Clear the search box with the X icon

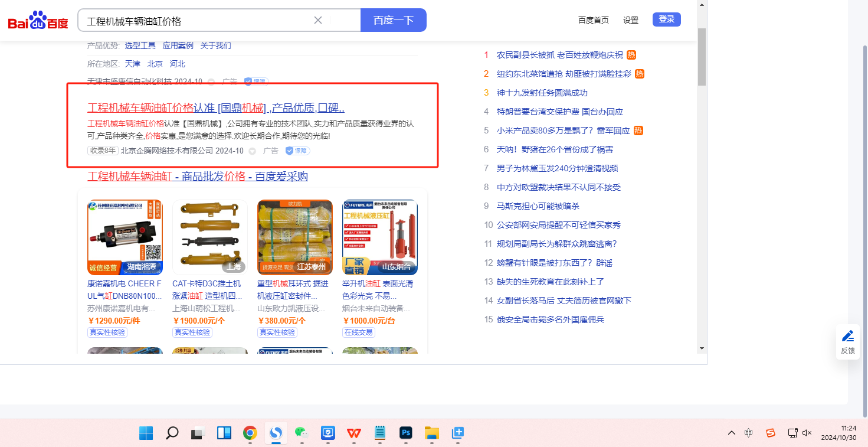click(317, 20)
